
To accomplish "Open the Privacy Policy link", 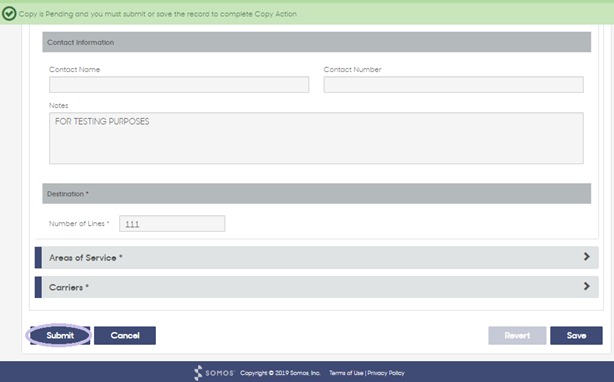I will (x=386, y=373).
